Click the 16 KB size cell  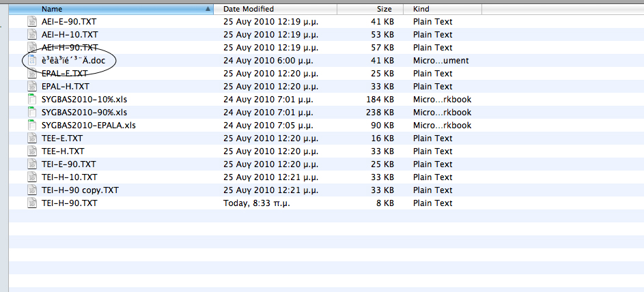[382, 138]
